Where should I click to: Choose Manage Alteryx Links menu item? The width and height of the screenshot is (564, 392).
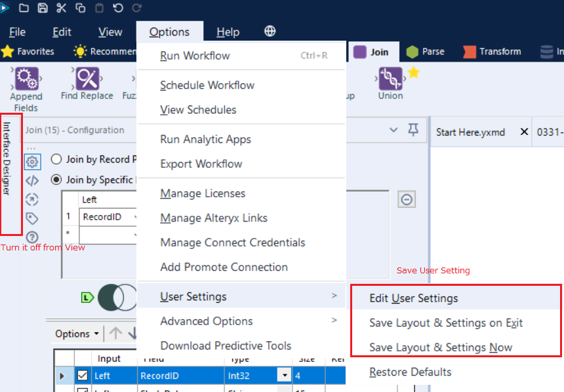(x=241, y=218)
